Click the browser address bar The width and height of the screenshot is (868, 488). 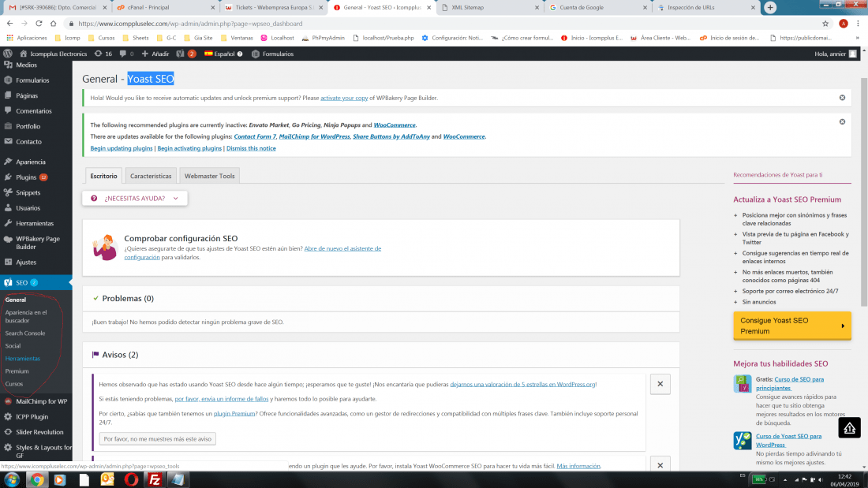443,24
